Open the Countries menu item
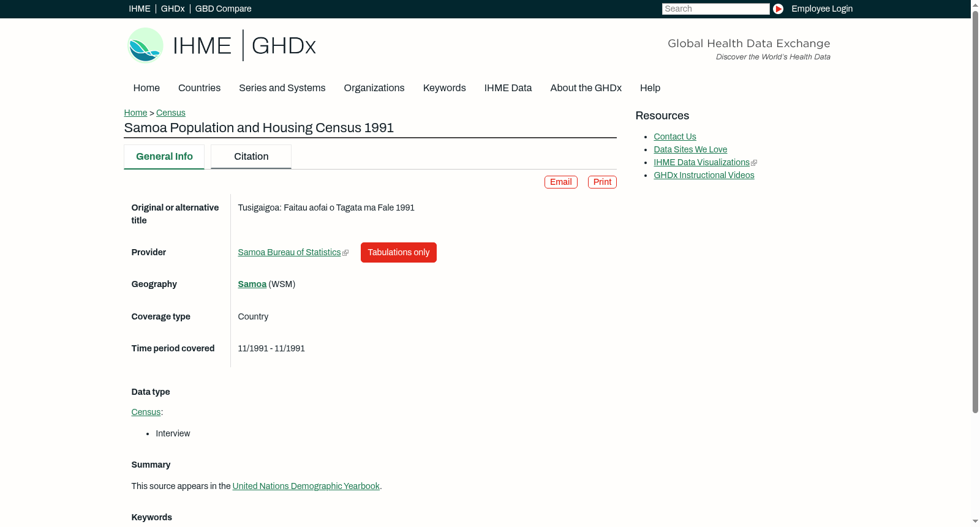 199,88
